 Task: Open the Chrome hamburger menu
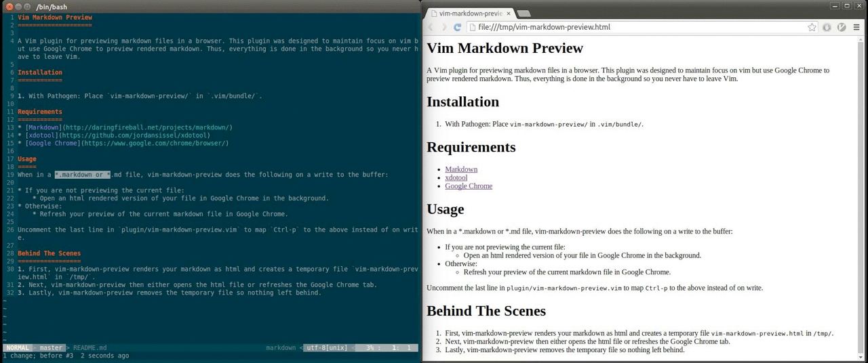(x=856, y=27)
